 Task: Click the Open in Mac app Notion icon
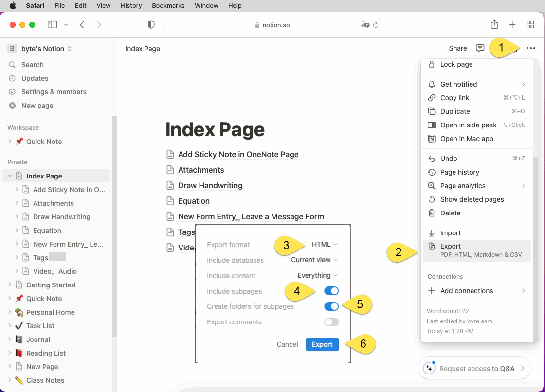tap(431, 139)
